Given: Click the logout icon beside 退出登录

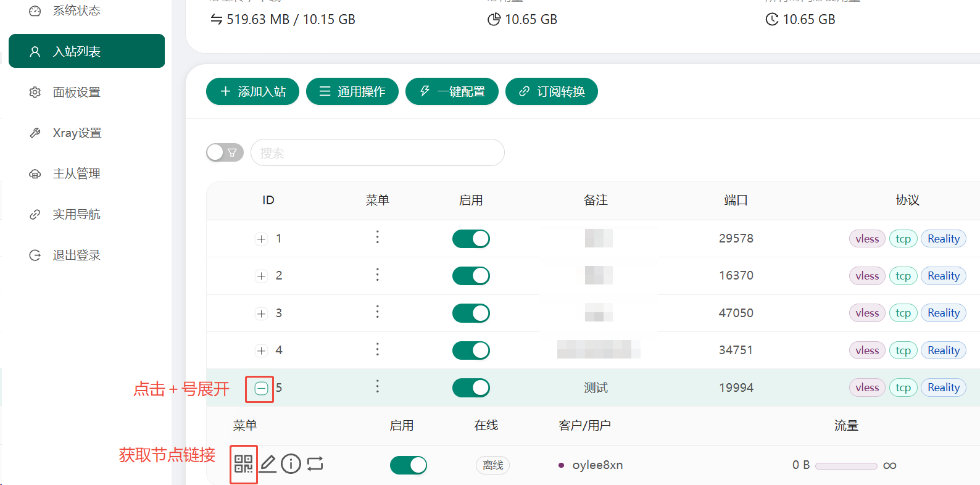Looking at the screenshot, I should pos(35,255).
